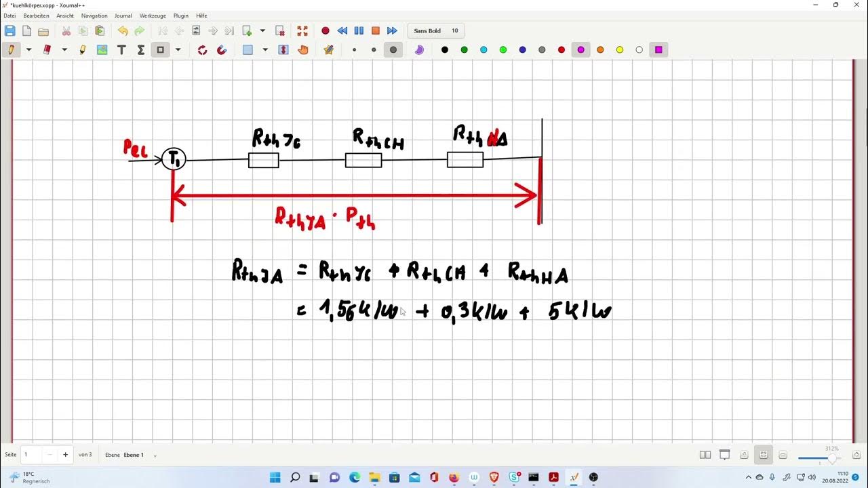Select the Eraser tool

tap(47, 49)
